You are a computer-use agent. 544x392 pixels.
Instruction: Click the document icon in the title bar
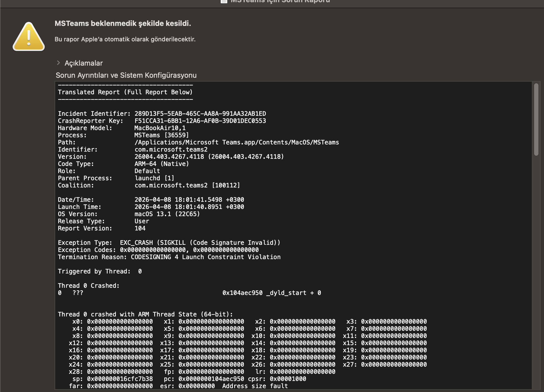pos(224,1)
